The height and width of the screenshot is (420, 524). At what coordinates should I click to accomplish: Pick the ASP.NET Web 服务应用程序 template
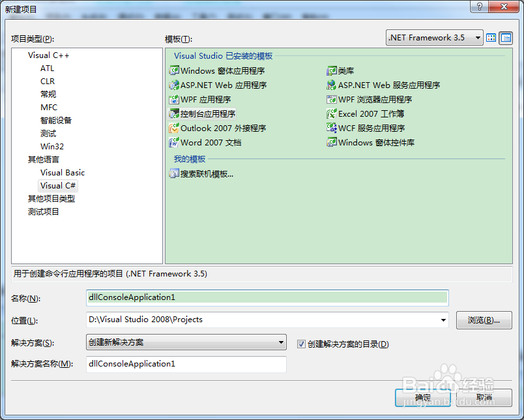click(x=383, y=85)
